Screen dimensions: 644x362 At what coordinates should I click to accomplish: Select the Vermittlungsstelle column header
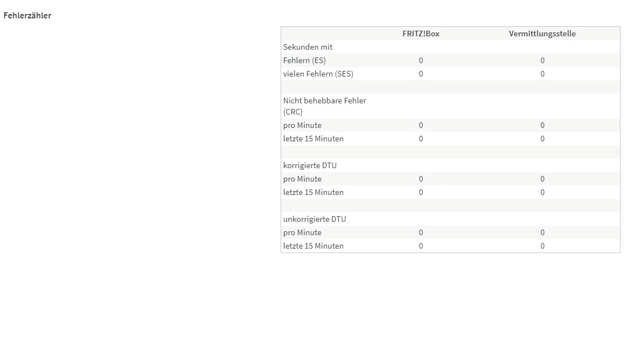(x=542, y=34)
